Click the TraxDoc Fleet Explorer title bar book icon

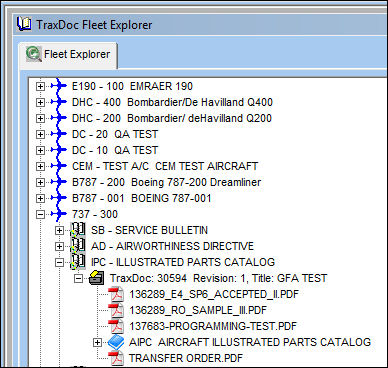(24, 25)
